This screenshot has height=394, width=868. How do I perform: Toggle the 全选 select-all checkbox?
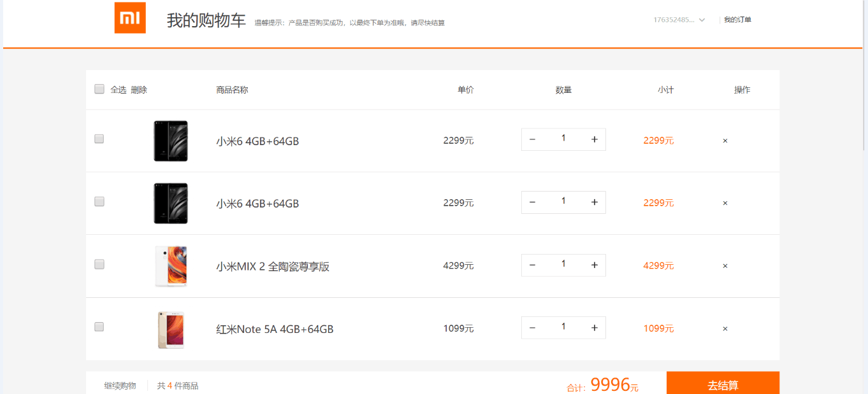99,89
